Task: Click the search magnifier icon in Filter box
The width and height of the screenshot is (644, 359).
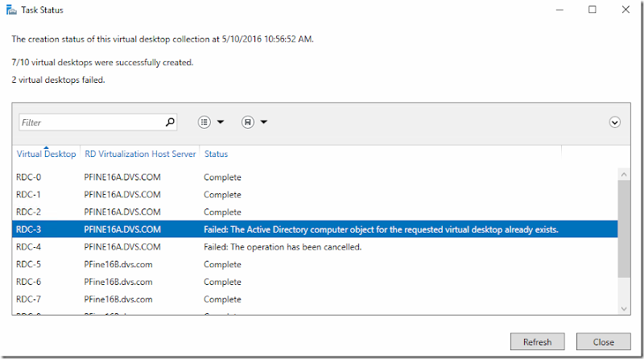Action: (x=170, y=122)
